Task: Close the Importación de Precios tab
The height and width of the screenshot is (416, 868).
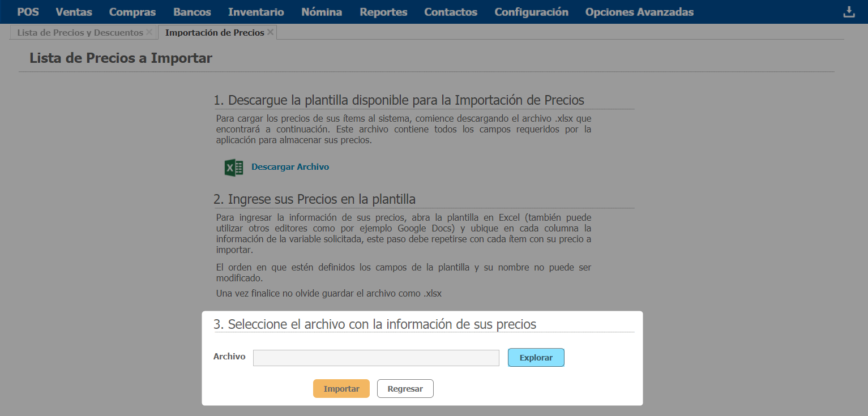Action: (x=271, y=32)
